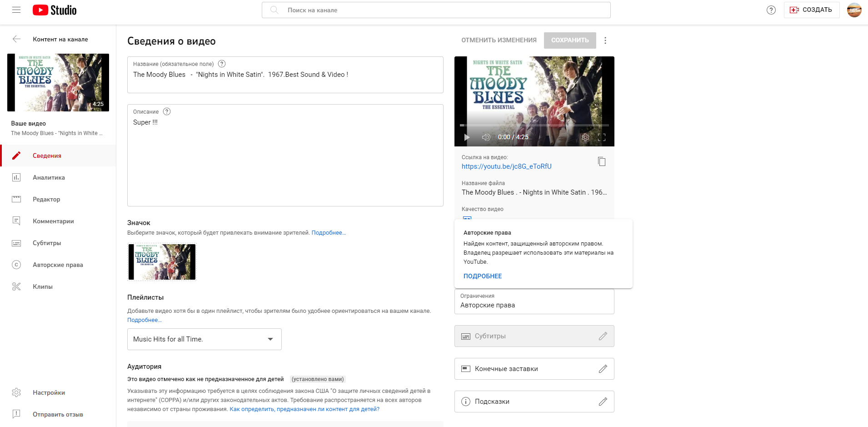This screenshot has height=427, width=868.
Task: Click the Субтитры sidebar icon
Action: tap(16, 243)
